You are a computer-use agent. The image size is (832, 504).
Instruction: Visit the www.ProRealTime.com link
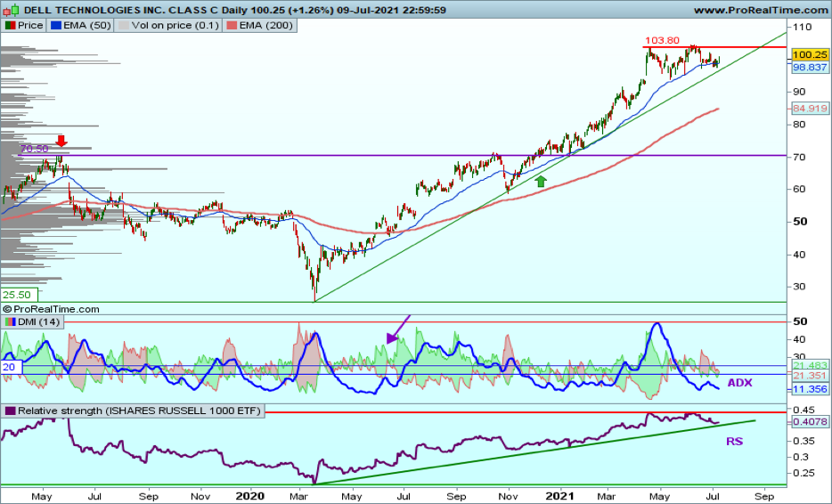[761, 10]
